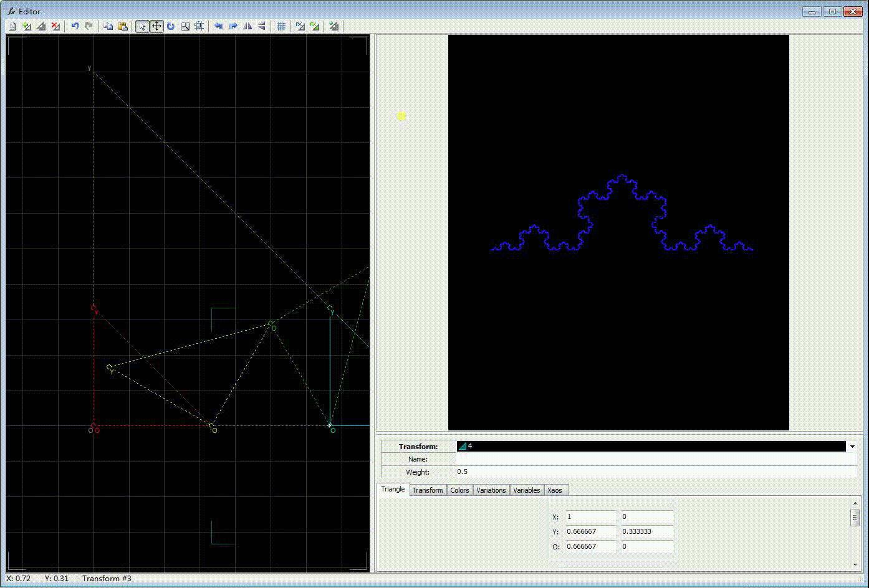This screenshot has height=588, width=869.
Task: Copy the triangle coordinates
Action: click(x=108, y=26)
